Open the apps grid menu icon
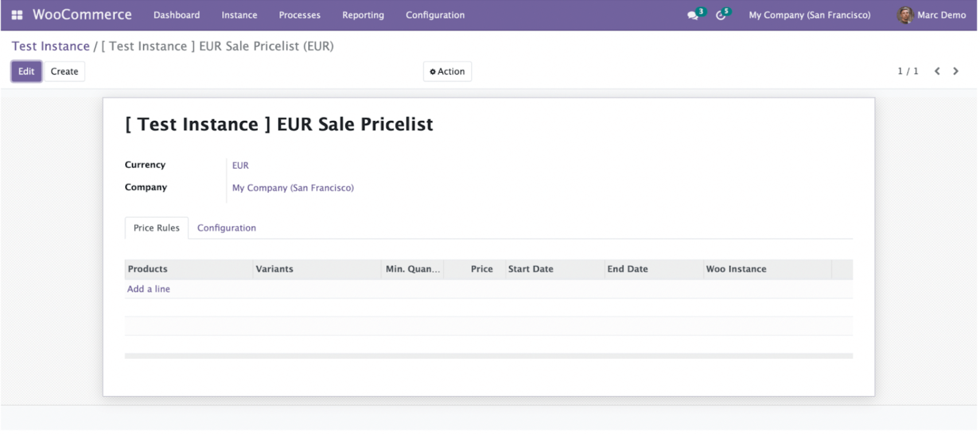Screen dimensions: 980x434 [x=17, y=15]
